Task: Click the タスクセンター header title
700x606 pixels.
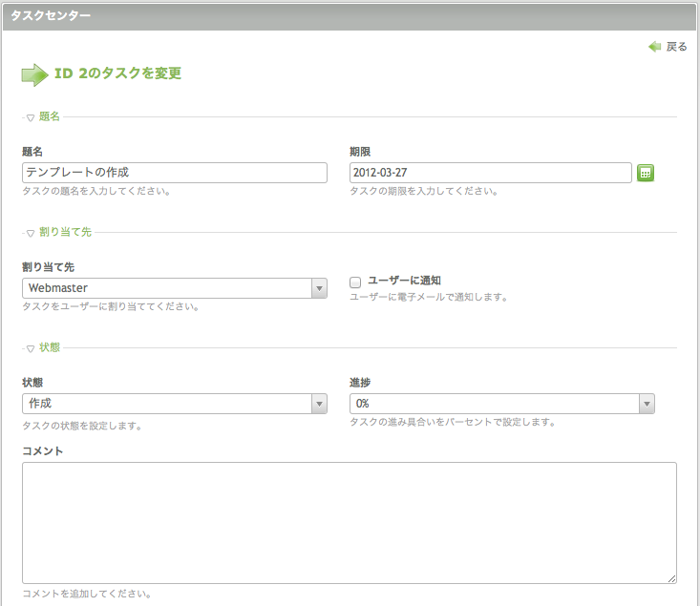Action: [51, 15]
